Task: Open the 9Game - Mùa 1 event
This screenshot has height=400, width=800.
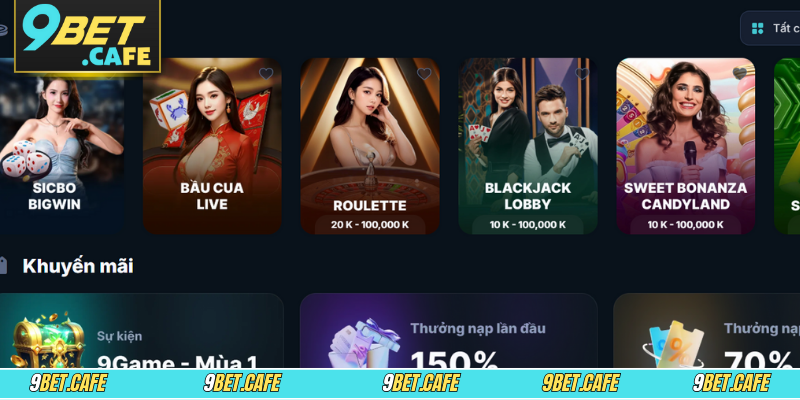Action: coord(141,331)
